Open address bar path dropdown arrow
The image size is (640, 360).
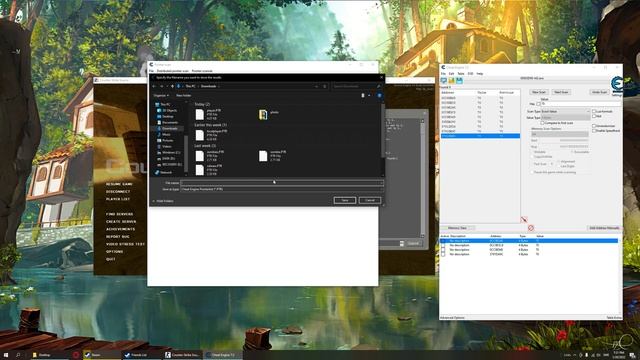point(316,86)
